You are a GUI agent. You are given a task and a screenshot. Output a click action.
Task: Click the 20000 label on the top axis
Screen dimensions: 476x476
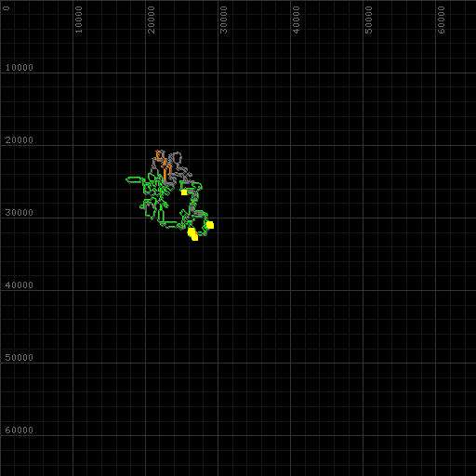(151, 20)
